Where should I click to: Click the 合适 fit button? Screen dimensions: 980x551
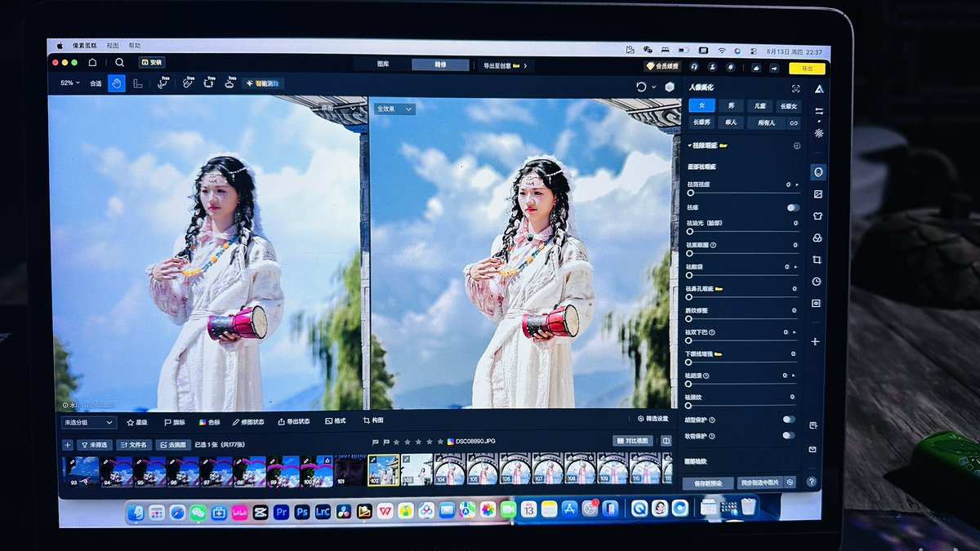click(96, 83)
